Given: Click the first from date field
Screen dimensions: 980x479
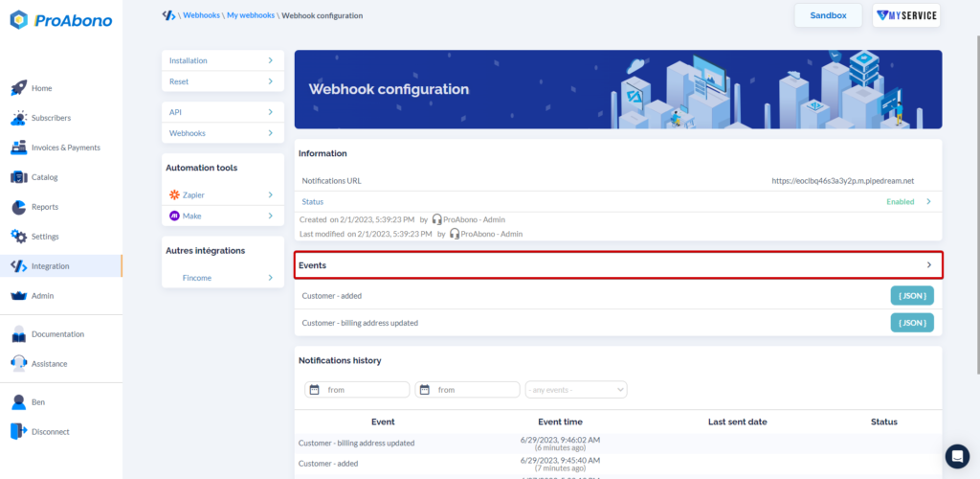Looking at the screenshot, I should click(358, 390).
